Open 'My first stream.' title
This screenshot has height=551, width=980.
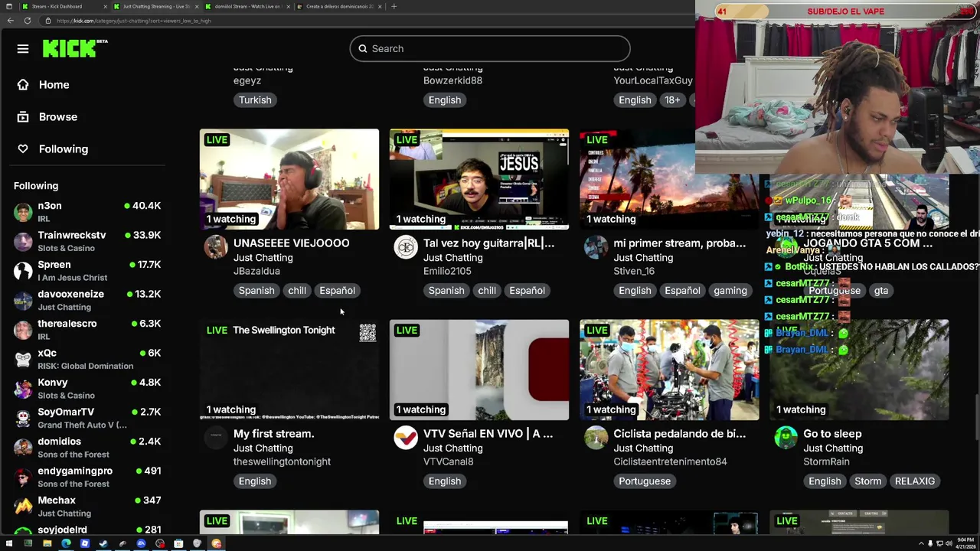point(273,434)
